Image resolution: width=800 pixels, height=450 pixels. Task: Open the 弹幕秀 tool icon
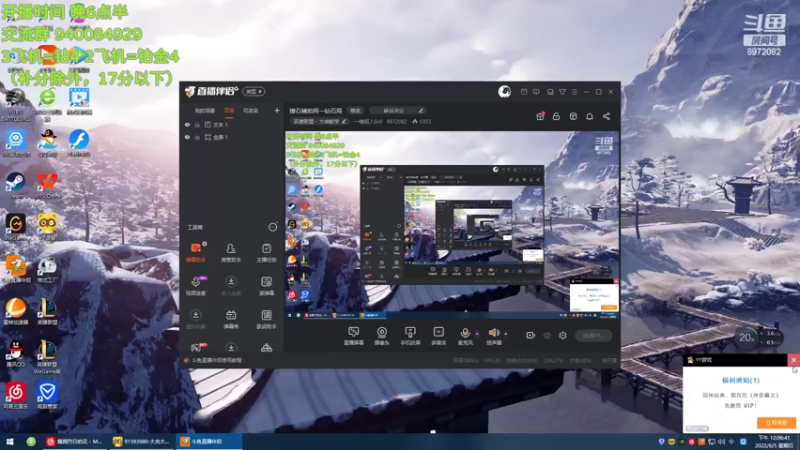point(231,319)
